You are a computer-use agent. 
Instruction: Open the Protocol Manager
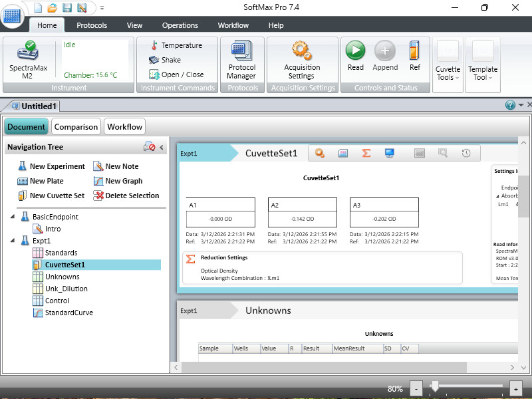[241, 59]
